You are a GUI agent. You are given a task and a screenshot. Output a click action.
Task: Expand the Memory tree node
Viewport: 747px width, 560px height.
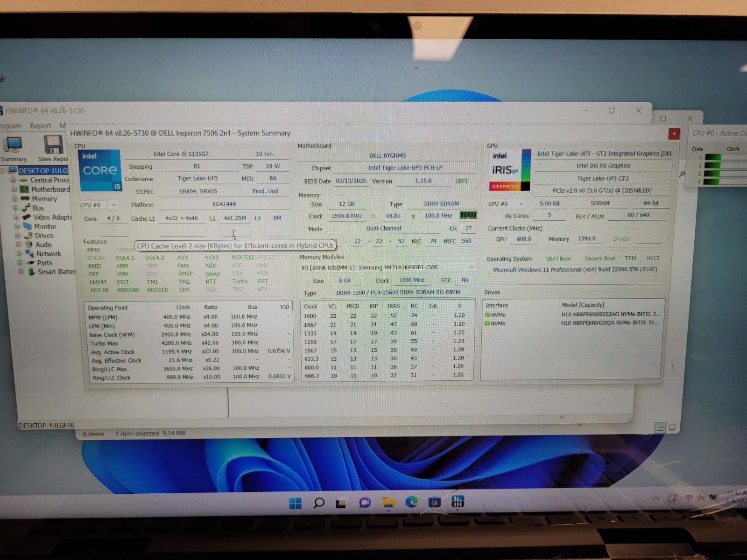click(14, 199)
